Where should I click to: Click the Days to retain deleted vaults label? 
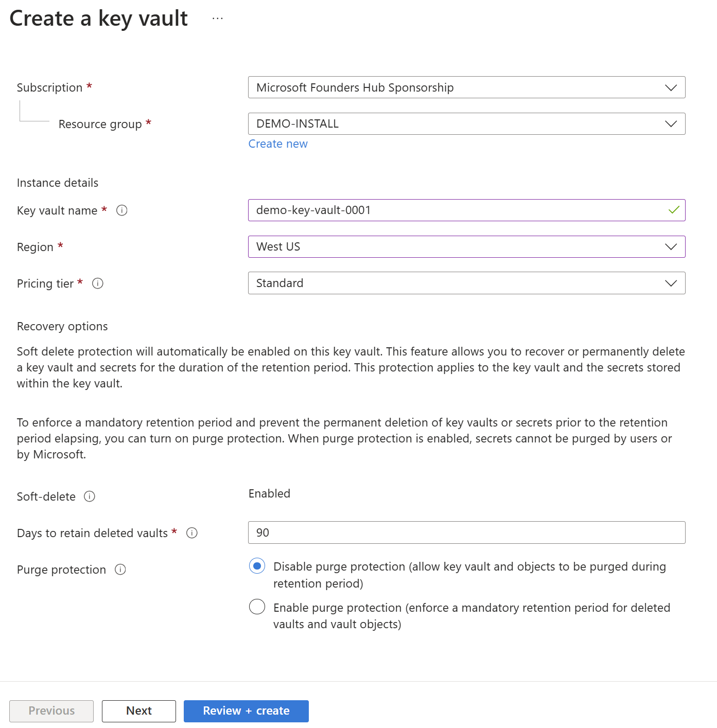point(92,533)
